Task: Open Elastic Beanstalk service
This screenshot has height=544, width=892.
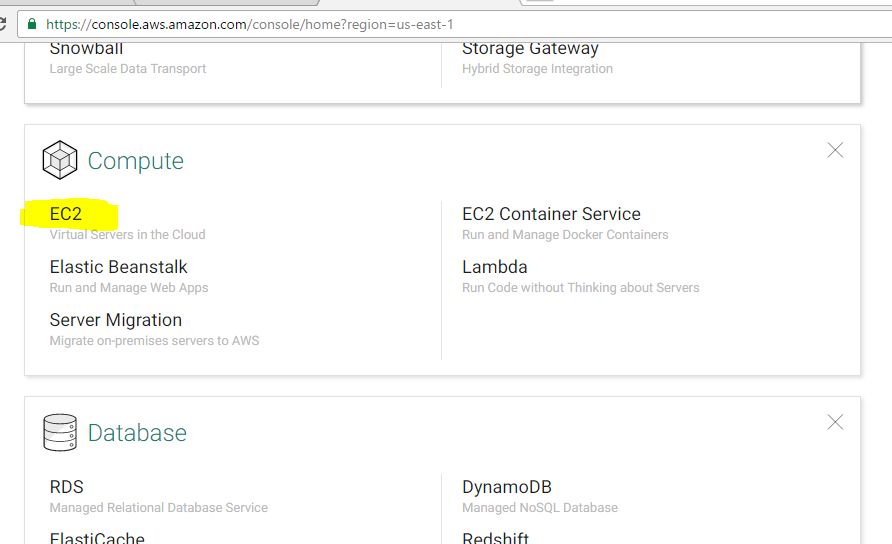Action: [x=118, y=267]
